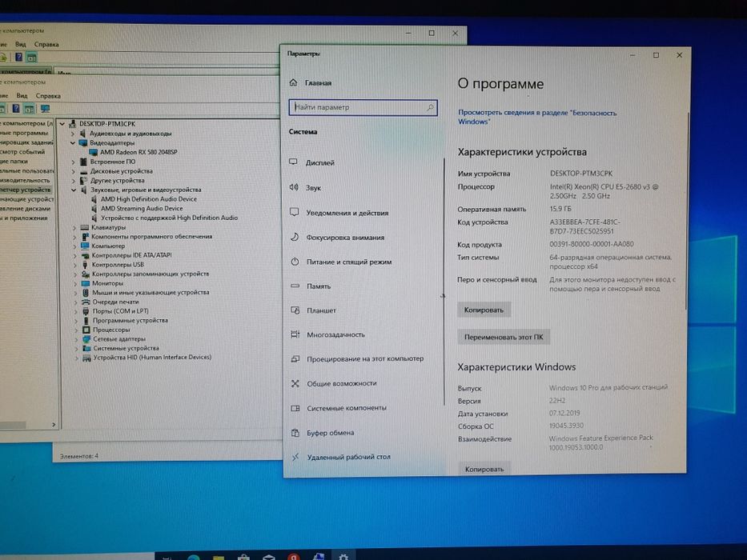Click the OS build value 19045.3930

tap(566, 426)
